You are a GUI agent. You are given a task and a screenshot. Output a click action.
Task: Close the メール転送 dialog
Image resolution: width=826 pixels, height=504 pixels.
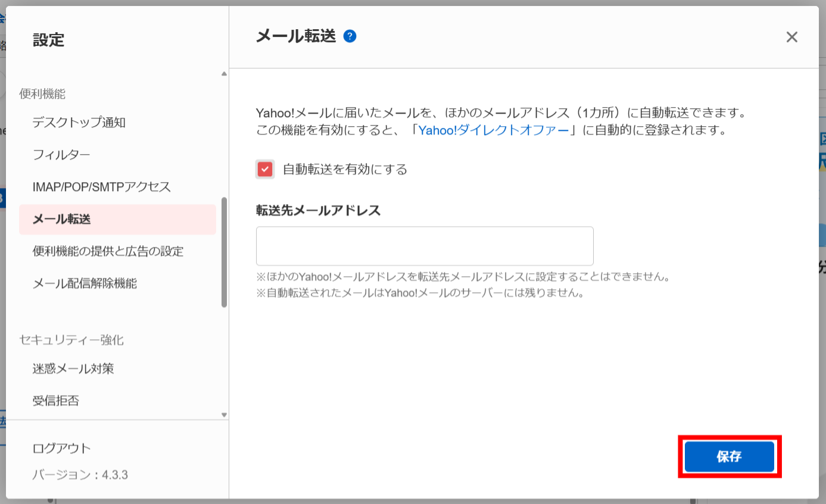coord(791,36)
